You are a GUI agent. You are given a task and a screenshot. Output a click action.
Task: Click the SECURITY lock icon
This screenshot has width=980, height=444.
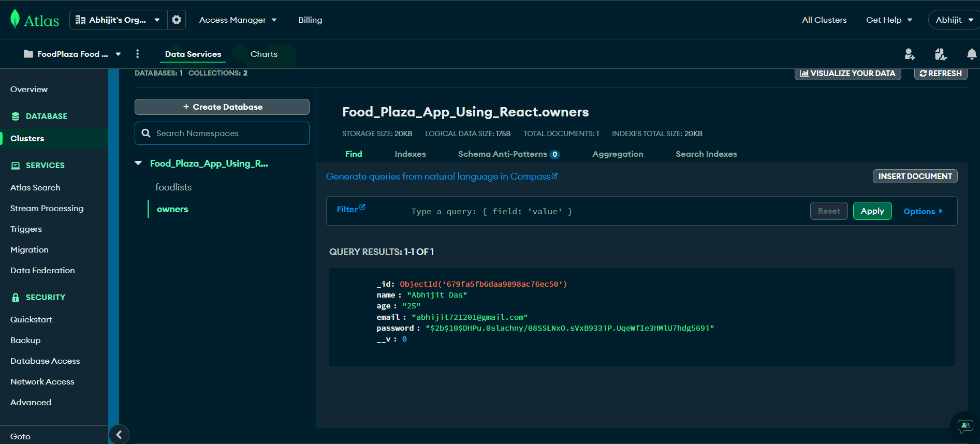pos(16,298)
